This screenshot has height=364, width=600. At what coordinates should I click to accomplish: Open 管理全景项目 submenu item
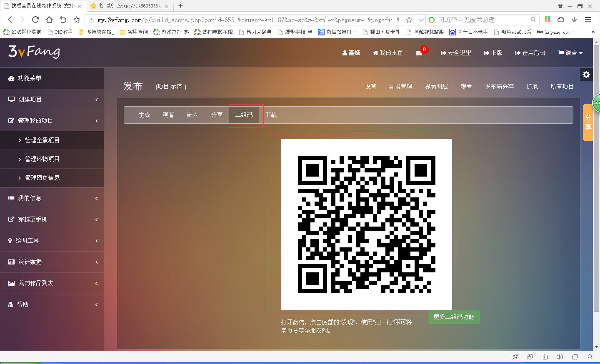[x=52, y=140]
